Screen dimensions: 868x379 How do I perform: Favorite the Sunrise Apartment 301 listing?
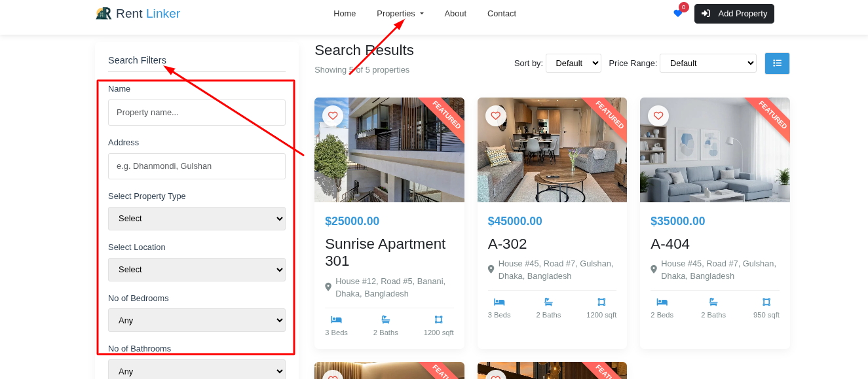click(333, 116)
